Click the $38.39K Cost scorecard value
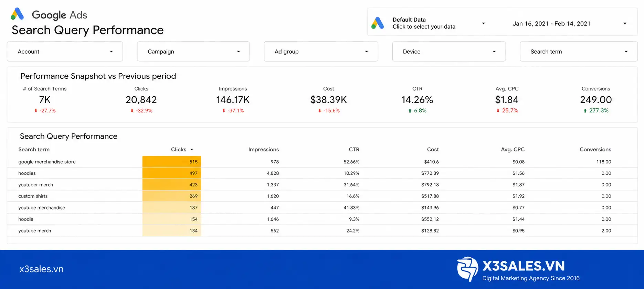Image resolution: width=644 pixels, height=289 pixels. click(328, 100)
